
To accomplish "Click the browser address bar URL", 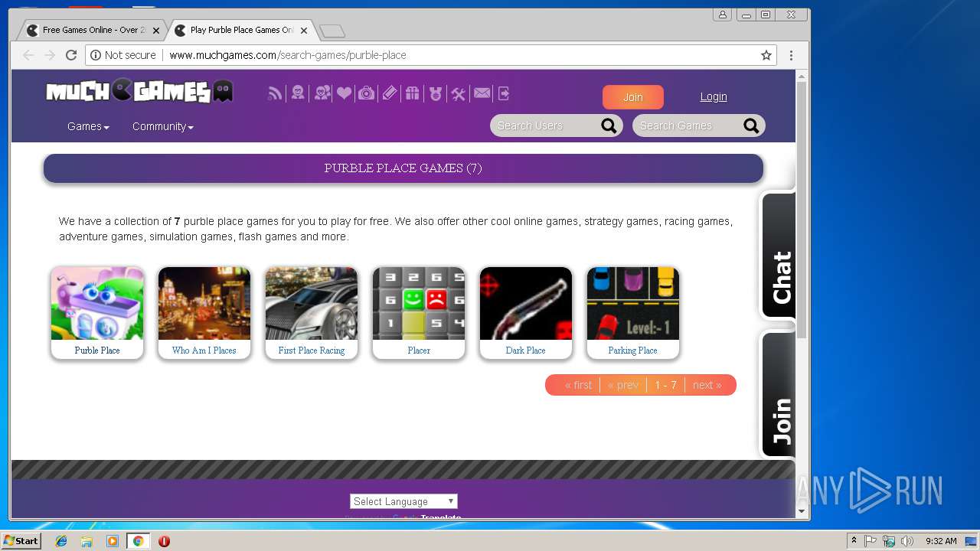I will coord(288,55).
